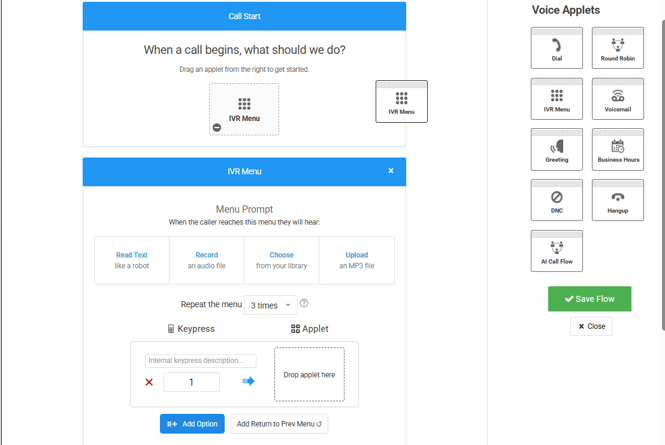Choose the AI Call Flow applet
This screenshot has width=665, height=445.
tap(557, 251)
